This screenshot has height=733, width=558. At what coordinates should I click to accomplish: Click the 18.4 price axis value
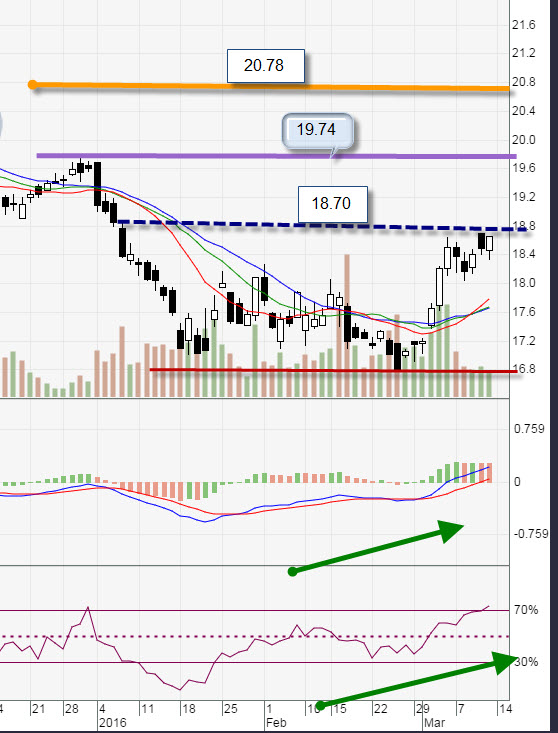coord(523,254)
